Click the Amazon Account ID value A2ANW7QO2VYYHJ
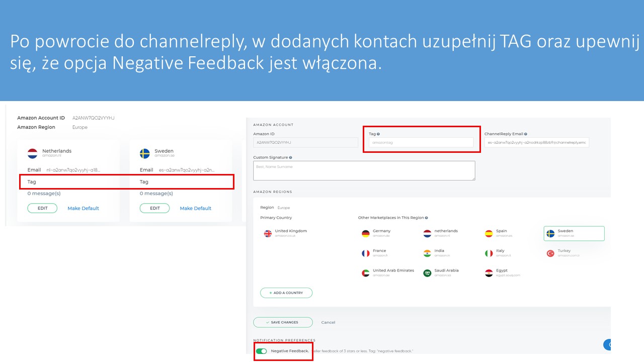 [94, 118]
